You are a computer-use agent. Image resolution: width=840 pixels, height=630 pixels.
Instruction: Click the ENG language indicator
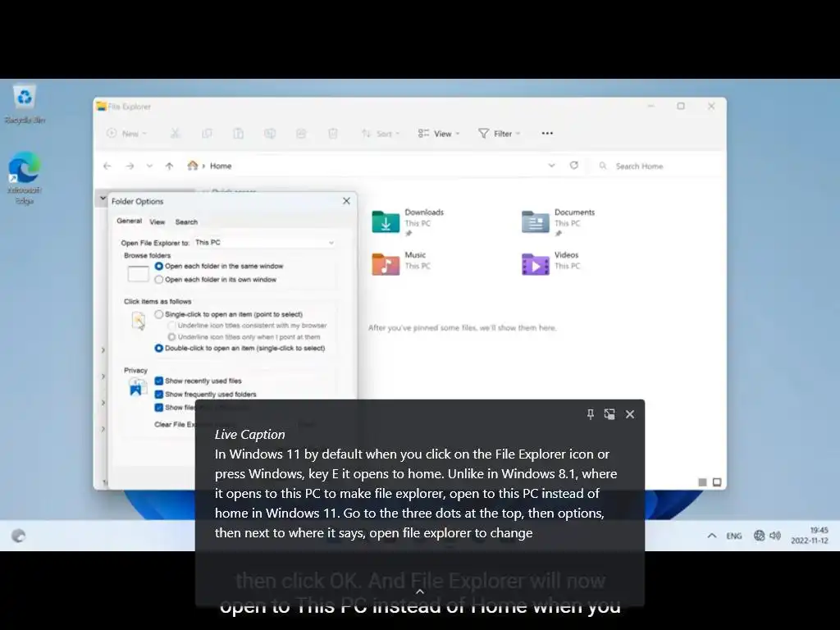click(x=734, y=536)
